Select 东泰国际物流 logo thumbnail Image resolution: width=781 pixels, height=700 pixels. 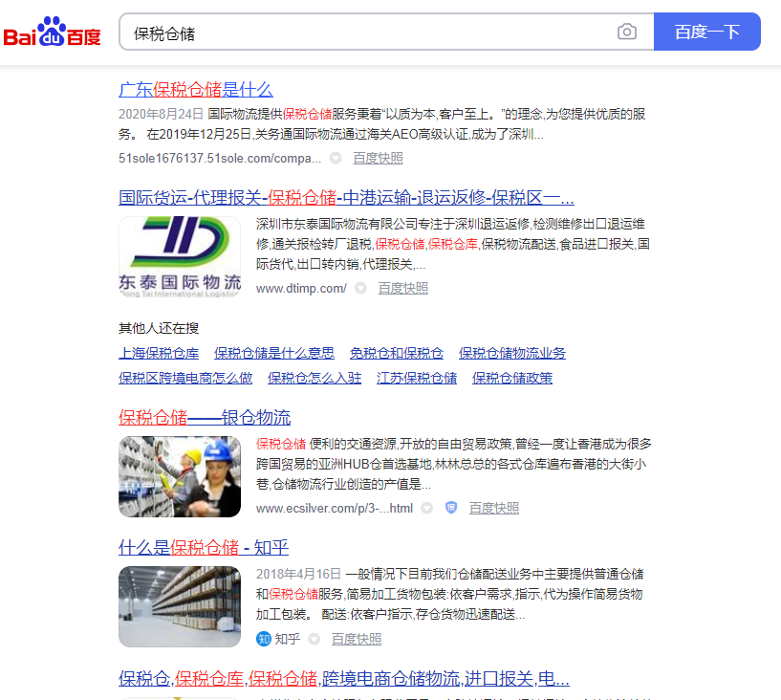coord(180,257)
